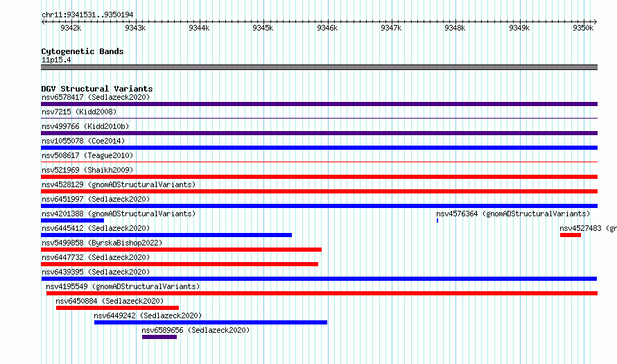
Task: Click the 11p15.4 band label
Action: pos(56,60)
